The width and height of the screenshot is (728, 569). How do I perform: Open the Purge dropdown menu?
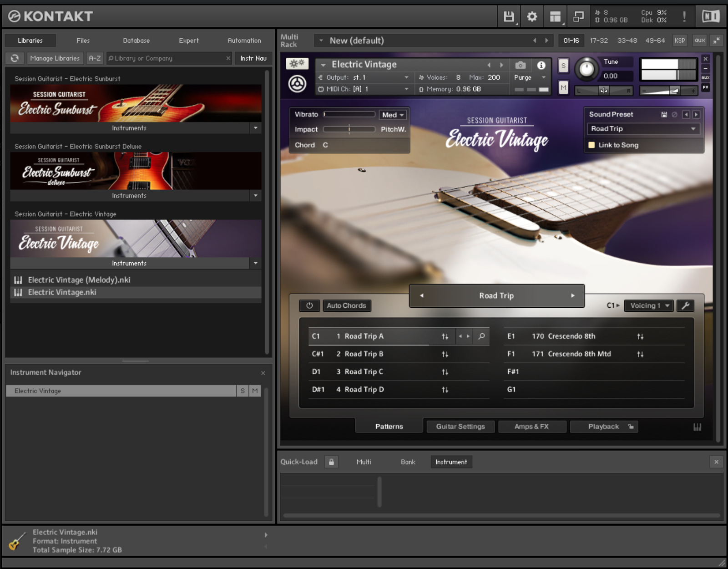point(530,78)
